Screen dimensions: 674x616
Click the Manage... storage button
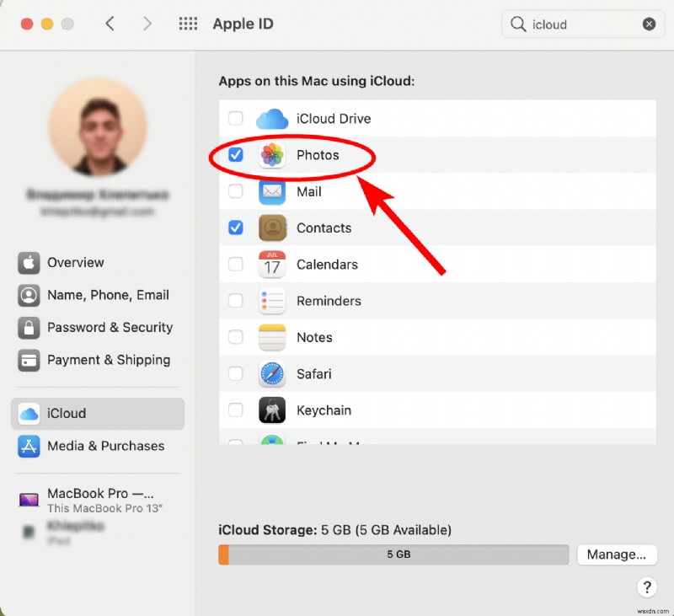(x=617, y=554)
